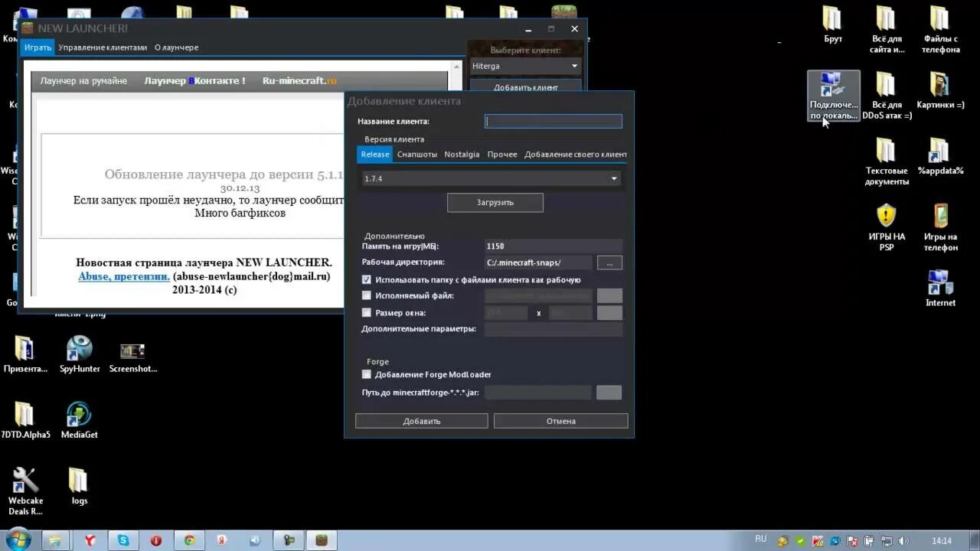Image resolution: width=980 pixels, height=551 pixels.
Task: Open the Текстовые документы folder
Action: tap(887, 161)
